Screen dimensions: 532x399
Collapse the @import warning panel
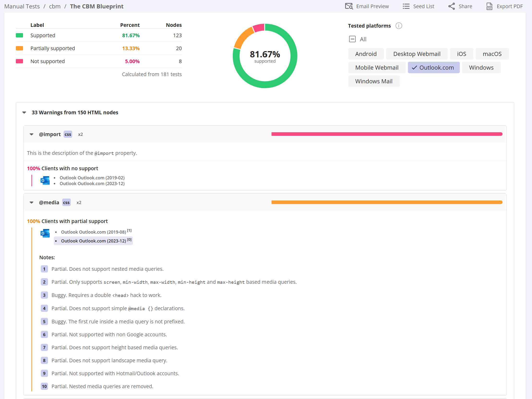pos(31,134)
